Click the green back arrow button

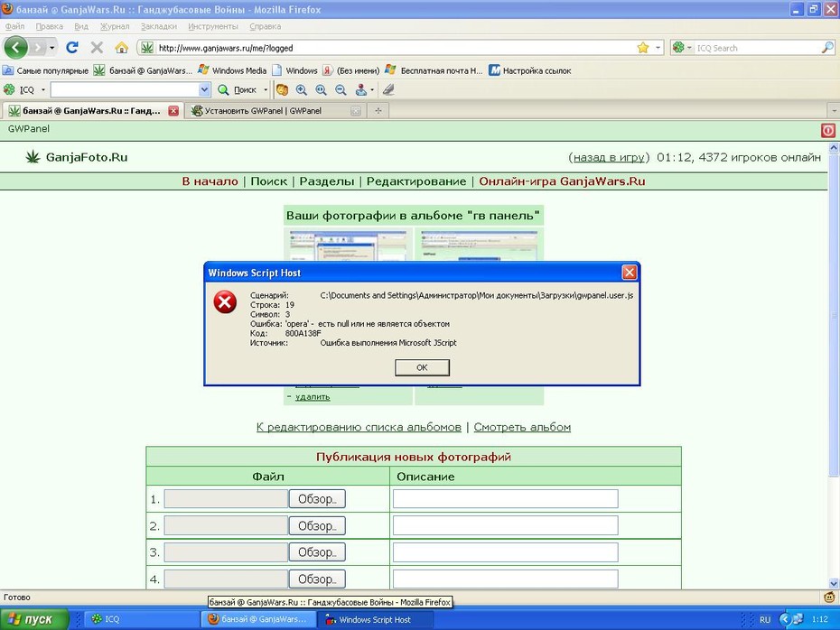point(15,48)
